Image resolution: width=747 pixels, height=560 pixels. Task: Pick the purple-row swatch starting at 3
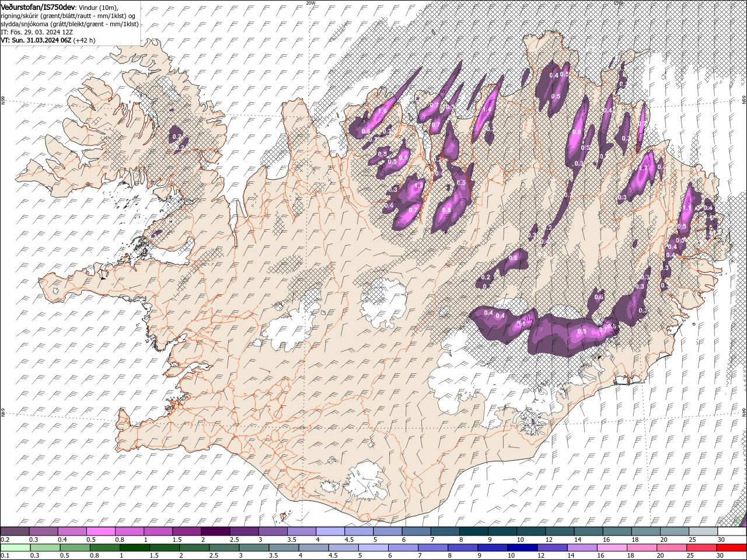273,531
